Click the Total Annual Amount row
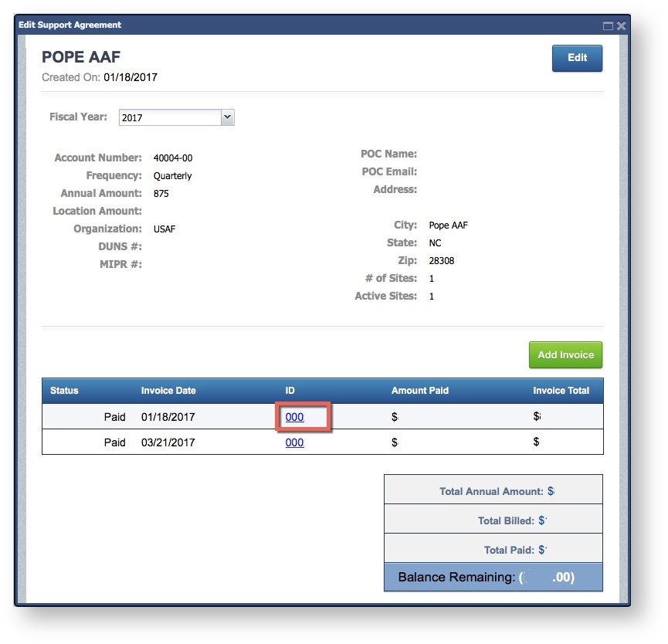 pyautogui.click(x=493, y=490)
